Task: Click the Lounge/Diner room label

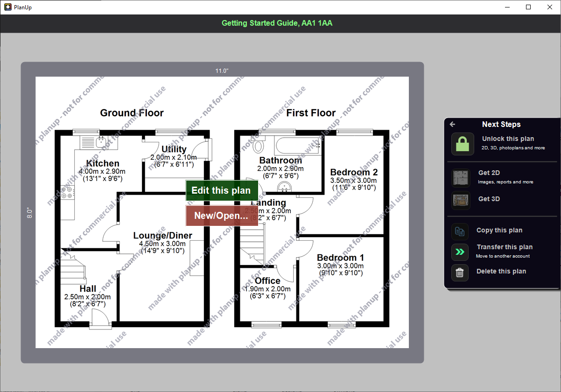Action: [162, 236]
